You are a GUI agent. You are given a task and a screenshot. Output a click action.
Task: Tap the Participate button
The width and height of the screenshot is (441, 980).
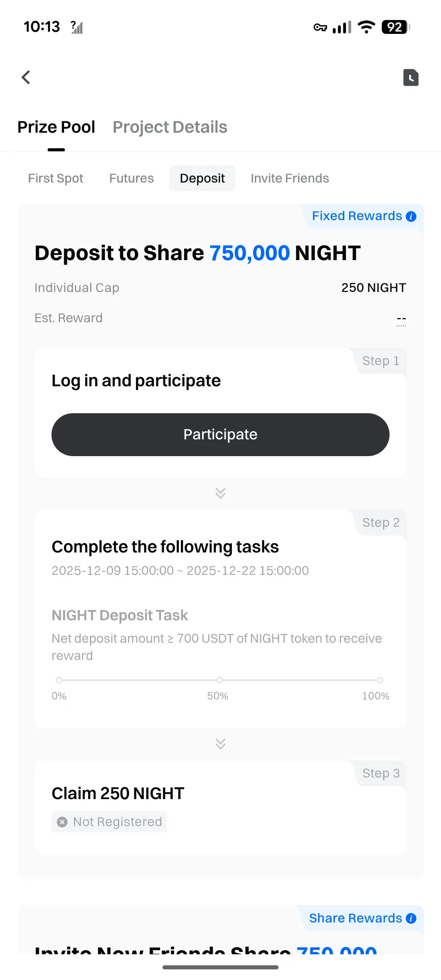220,434
